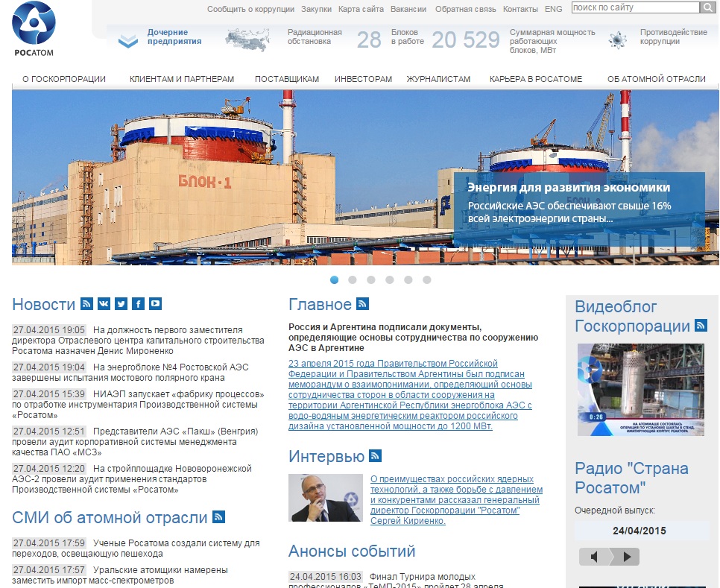
Task: Open Интервью RSS feed icon
Action: [376, 456]
